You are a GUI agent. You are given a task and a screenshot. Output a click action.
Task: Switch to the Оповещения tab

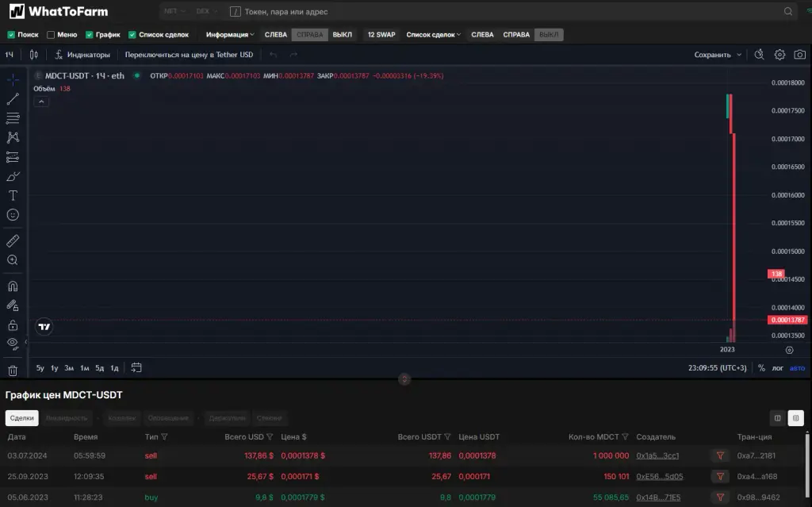click(x=168, y=418)
